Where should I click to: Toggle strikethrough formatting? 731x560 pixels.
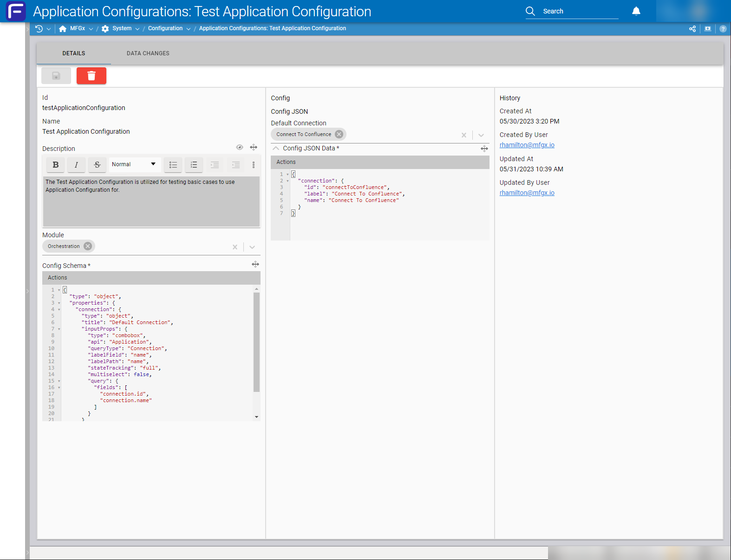(x=97, y=164)
